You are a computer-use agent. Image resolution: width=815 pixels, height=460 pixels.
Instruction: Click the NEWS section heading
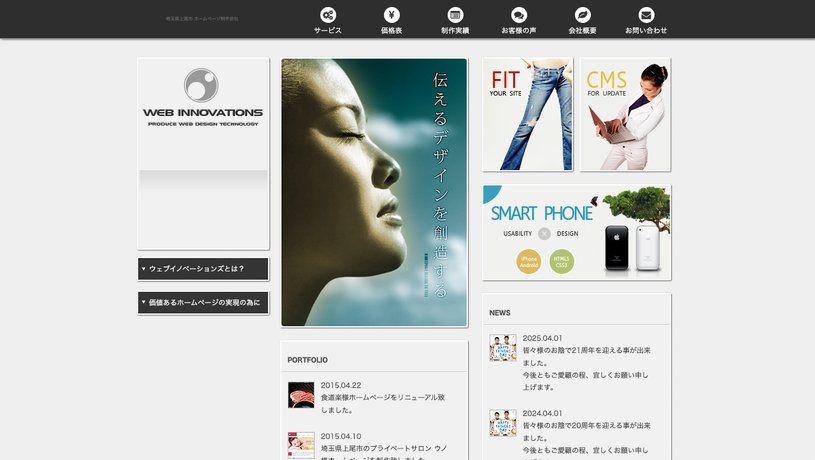tap(499, 313)
